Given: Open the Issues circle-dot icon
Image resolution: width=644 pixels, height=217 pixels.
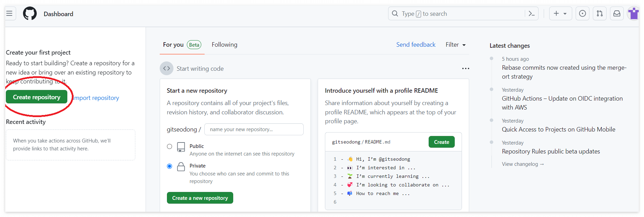Looking at the screenshot, I should [x=583, y=14].
